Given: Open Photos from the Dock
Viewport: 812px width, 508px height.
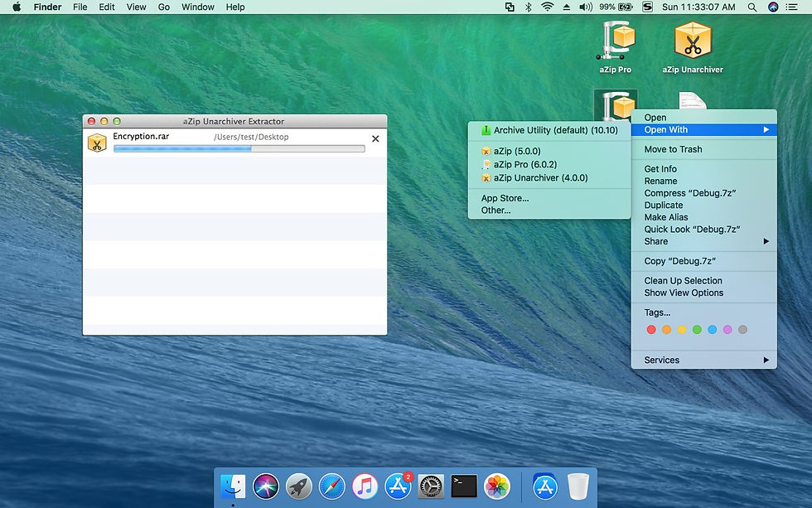Looking at the screenshot, I should coord(497,486).
